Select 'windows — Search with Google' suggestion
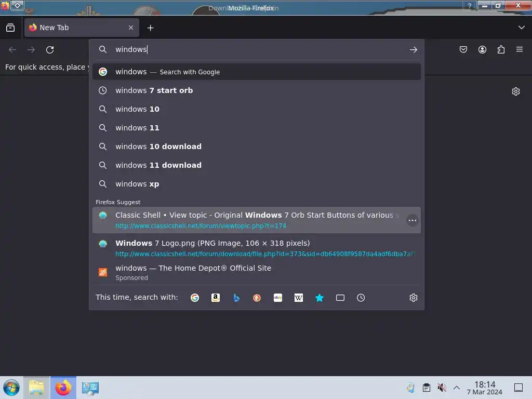 257,72
